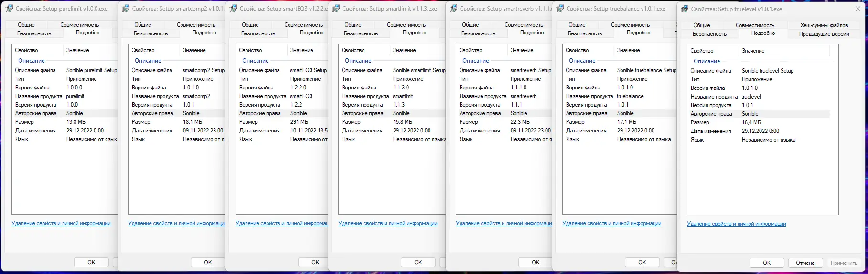Viewport: 868px width, 274px height.
Task: Select Совместимость tab in smartEQ3 properties window
Action: 303,25
